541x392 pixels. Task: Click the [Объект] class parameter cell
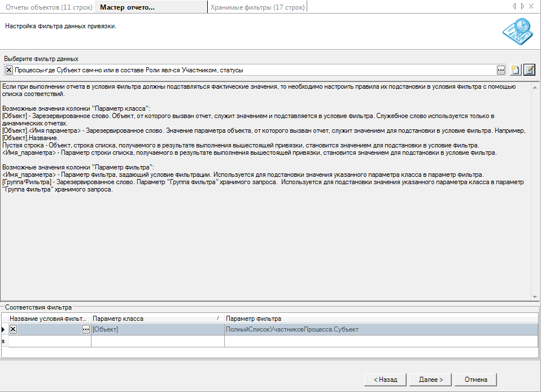(x=158, y=329)
